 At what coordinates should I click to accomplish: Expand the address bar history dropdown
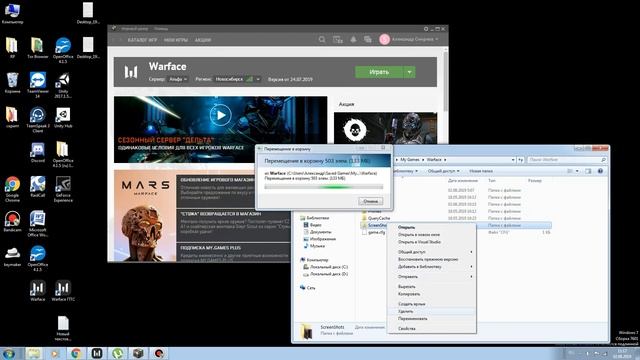point(513,160)
